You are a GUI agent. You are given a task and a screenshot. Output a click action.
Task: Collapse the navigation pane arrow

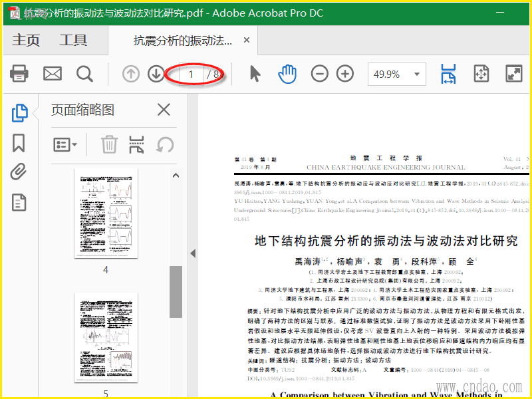click(193, 253)
